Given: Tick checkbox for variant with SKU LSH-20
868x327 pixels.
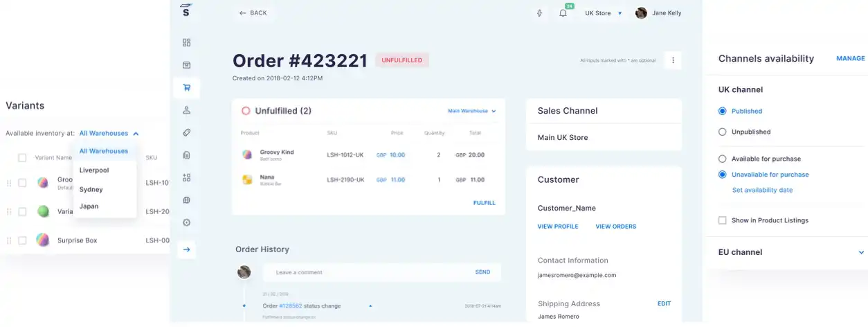Looking at the screenshot, I should [22, 211].
